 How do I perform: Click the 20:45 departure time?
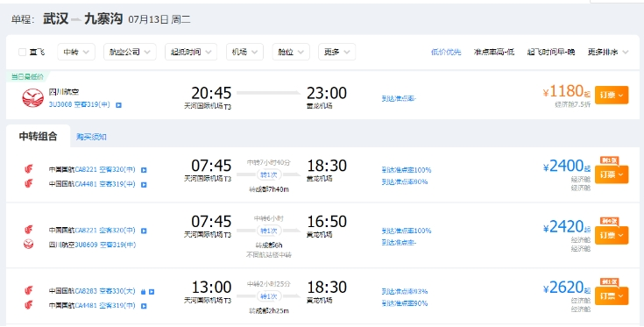pos(211,93)
